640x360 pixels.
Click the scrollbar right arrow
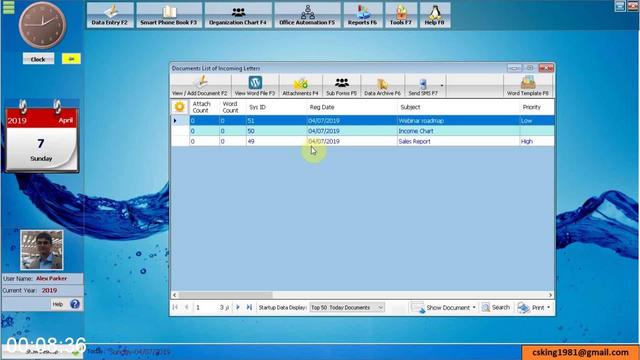pos(550,295)
